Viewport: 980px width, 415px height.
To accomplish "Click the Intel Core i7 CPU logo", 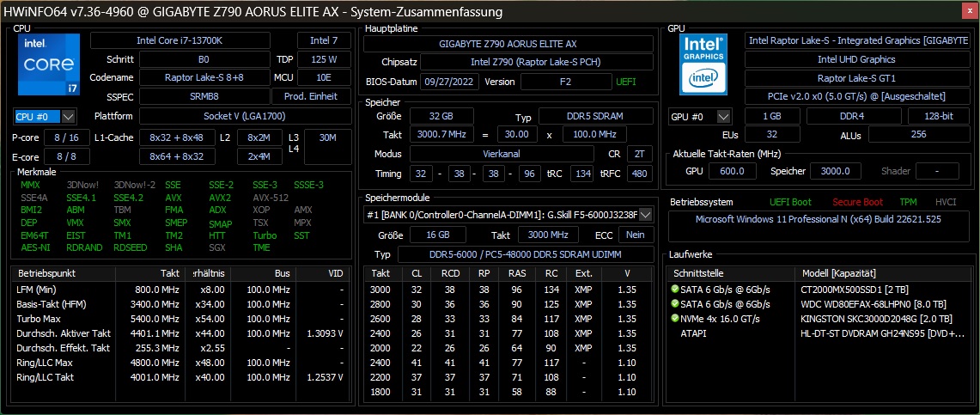I will 48,65.
